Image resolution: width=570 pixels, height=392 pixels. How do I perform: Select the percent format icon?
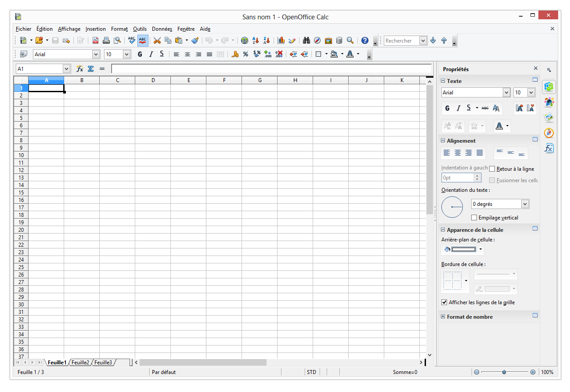[245, 54]
